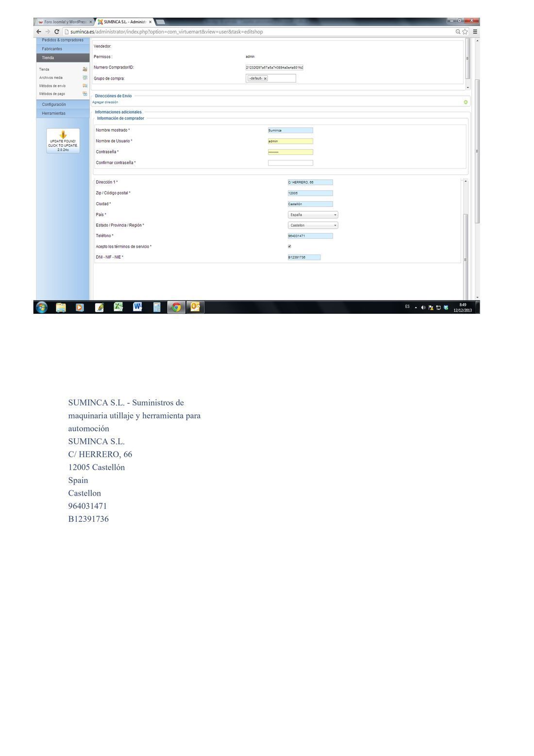534x756 pixels.
Task: Click the volume speaker tray icon
Action: point(423,308)
